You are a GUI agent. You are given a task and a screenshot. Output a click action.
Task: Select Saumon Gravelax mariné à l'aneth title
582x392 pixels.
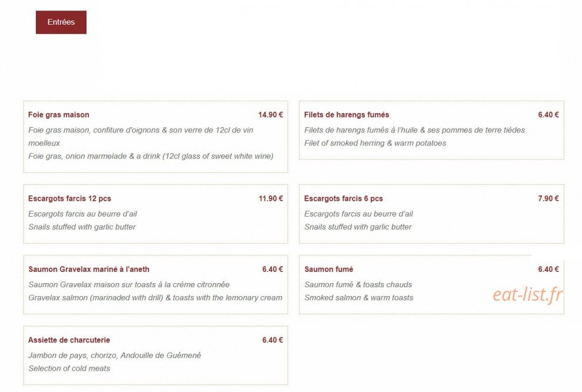(x=89, y=269)
